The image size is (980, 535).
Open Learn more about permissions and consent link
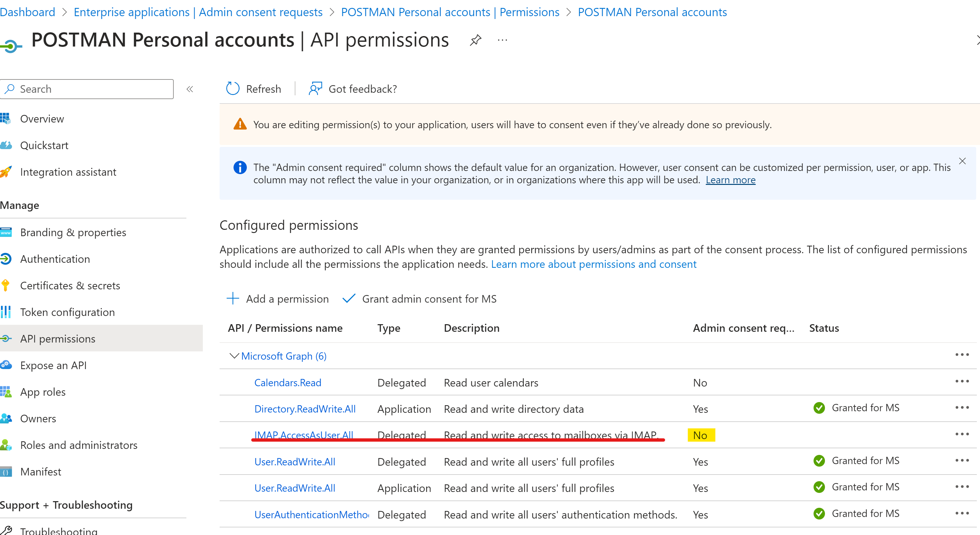click(594, 264)
